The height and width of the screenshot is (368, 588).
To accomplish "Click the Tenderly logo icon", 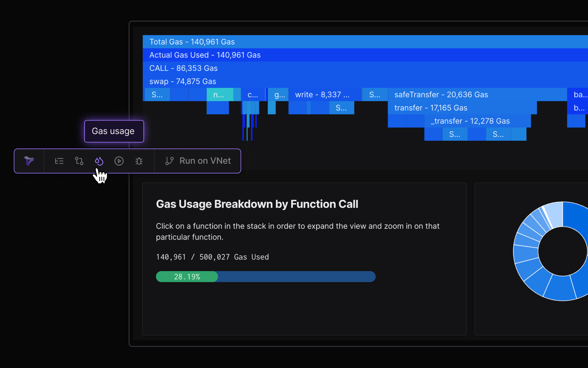I will (x=29, y=161).
